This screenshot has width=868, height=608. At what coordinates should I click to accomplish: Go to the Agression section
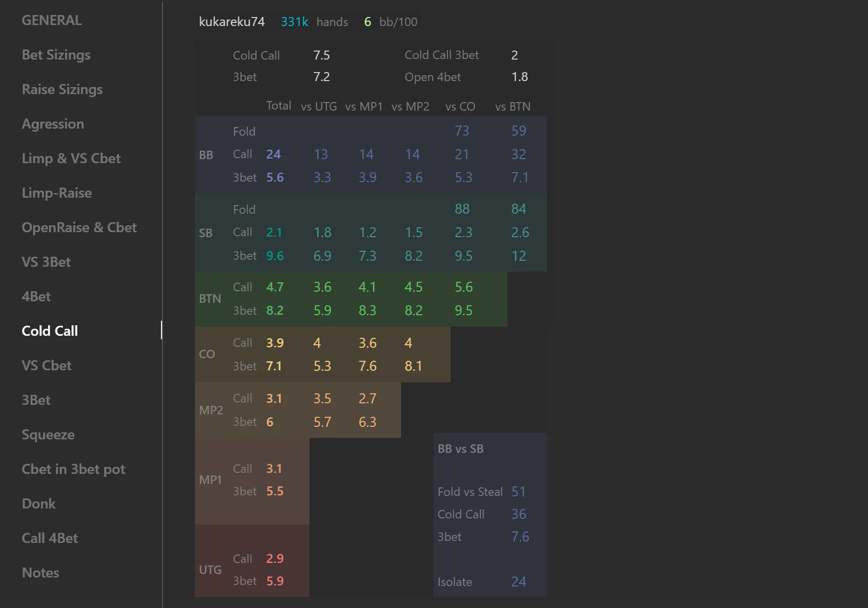click(x=52, y=124)
